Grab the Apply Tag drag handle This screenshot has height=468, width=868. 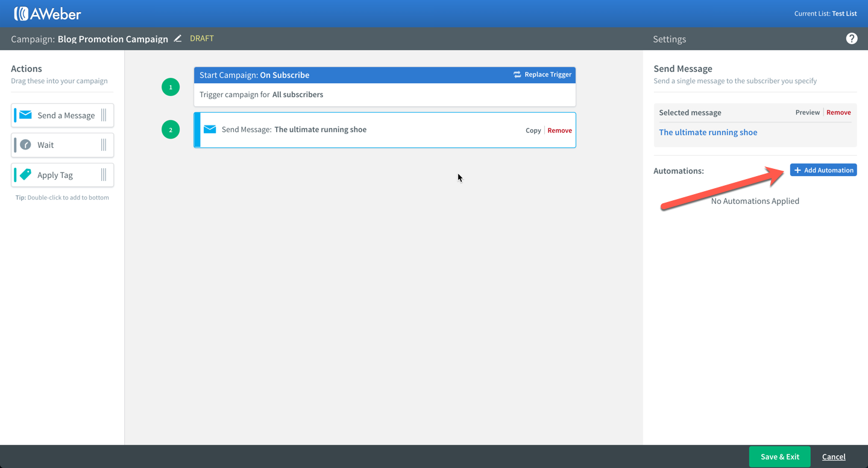click(104, 175)
